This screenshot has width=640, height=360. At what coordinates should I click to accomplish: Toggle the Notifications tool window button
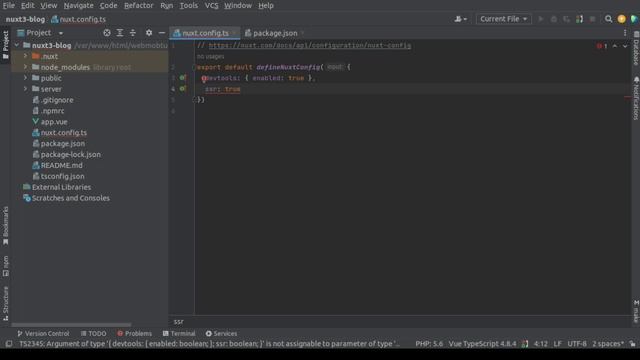coord(636,98)
